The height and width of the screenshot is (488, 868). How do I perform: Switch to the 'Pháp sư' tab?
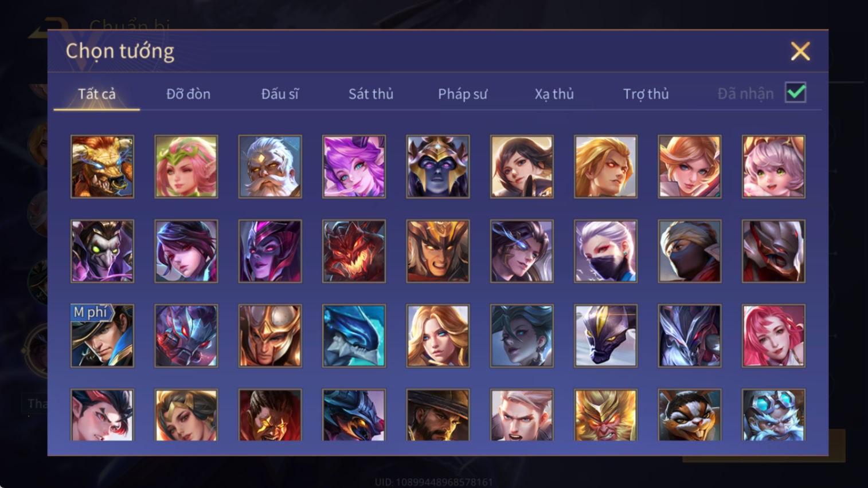tap(463, 94)
